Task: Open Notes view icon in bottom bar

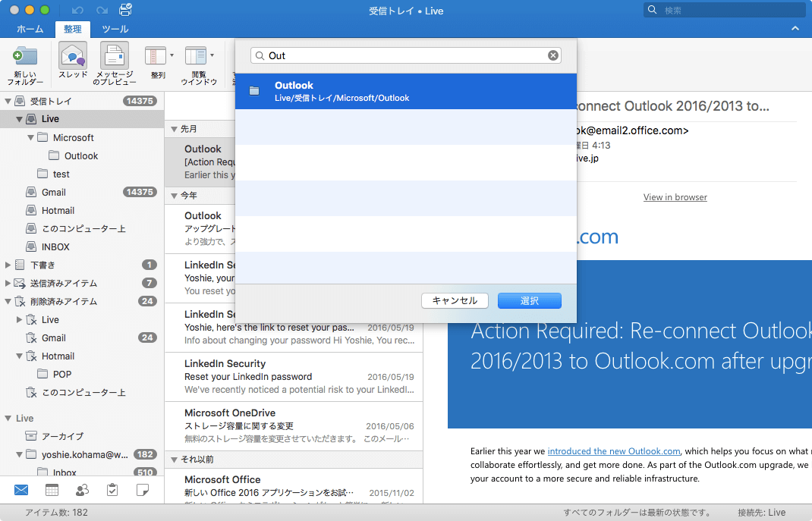Action: [x=143, y=489]
